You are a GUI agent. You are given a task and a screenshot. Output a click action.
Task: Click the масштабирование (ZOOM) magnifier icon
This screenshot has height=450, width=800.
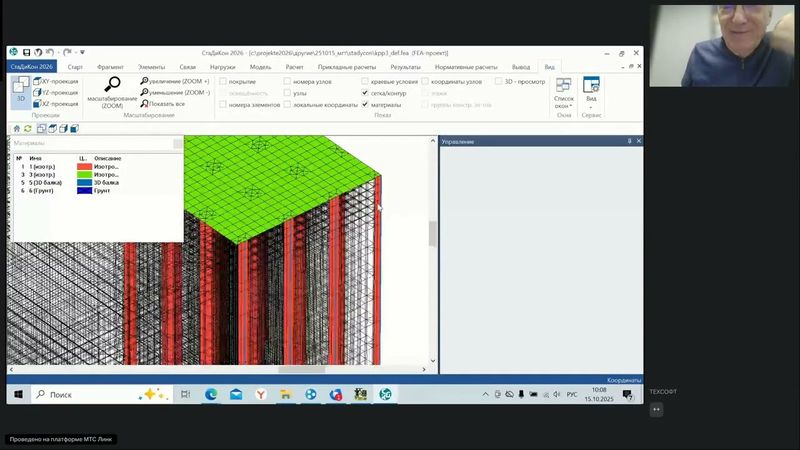coord(112,85)
